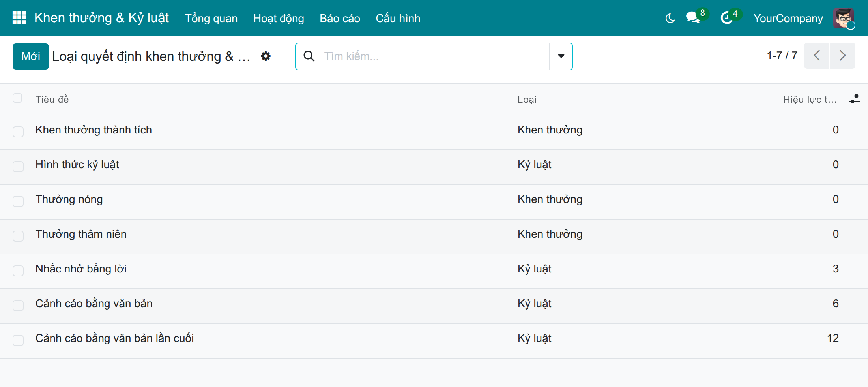The height and width of the screenshot is (387, 868).
Task: Select the checkbox for Nhắc nhở bằng lời
Action: pyautogui.click(x=18, y=271)
